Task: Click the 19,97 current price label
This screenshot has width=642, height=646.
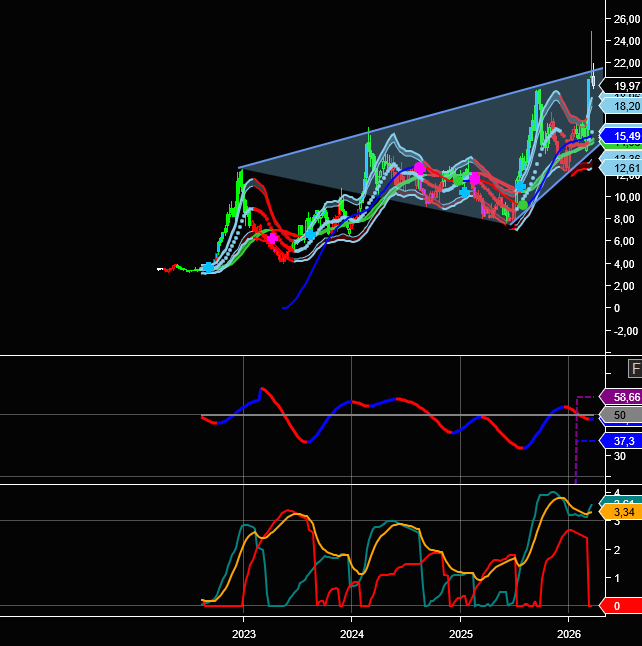Action: [626, 87]
